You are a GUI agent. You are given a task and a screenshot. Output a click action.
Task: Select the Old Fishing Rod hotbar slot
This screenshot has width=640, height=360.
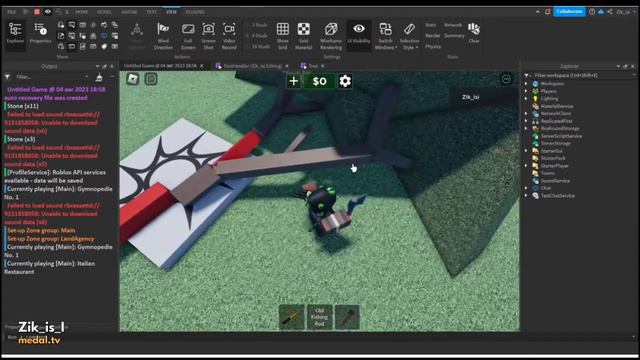tap(319, 316)
